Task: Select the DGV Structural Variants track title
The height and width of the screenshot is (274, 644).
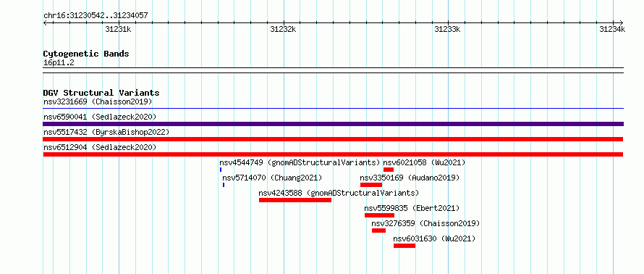Action: 101,93
